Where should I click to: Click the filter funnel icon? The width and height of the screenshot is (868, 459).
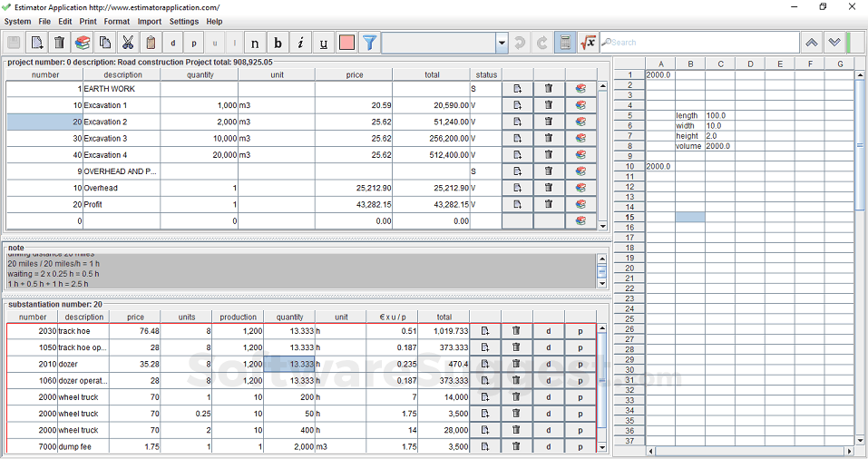[x=370, y=43]
